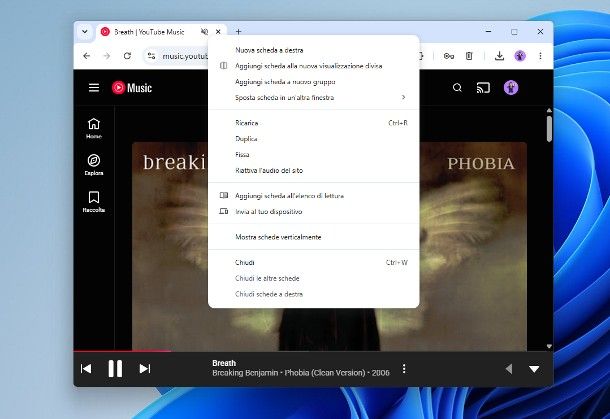The image size is (610, 419).
Task: Open the password manager key icon
Action: tap(449, 56)
